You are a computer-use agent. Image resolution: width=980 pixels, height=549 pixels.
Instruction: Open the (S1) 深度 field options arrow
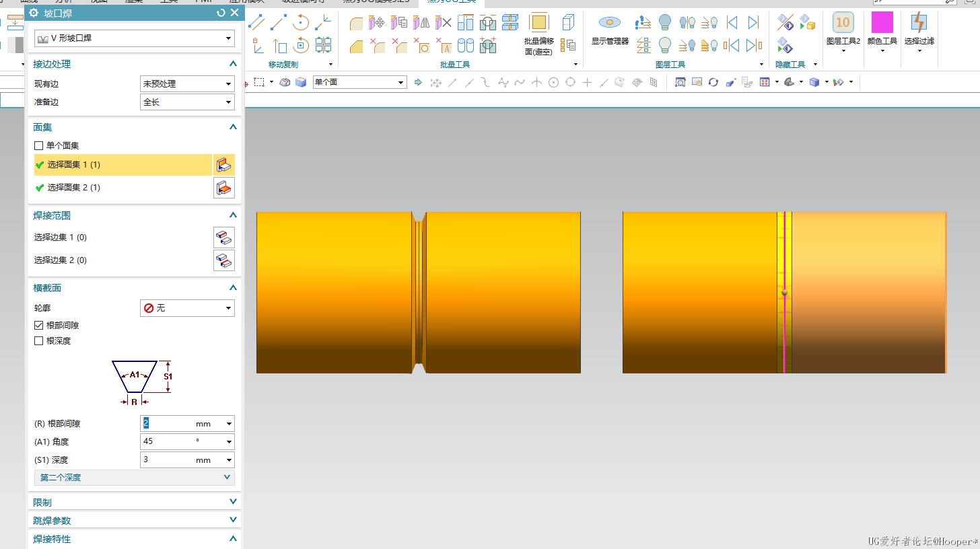230,461
